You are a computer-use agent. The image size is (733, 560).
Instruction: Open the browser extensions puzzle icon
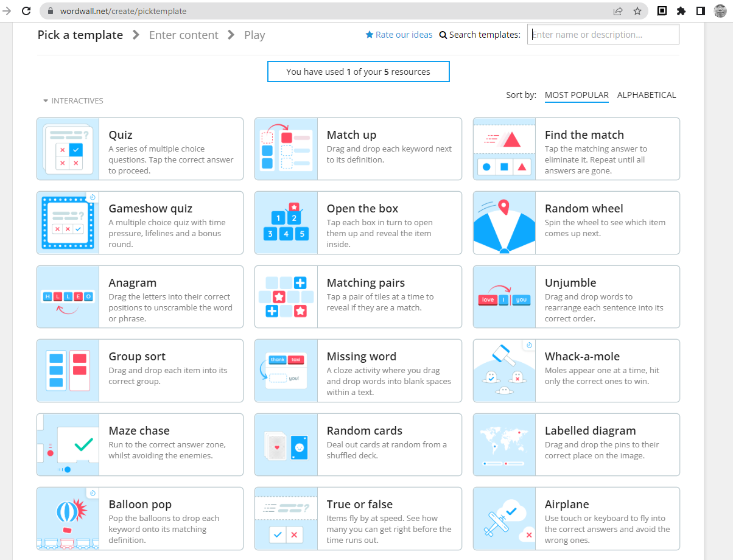[681, 11]
